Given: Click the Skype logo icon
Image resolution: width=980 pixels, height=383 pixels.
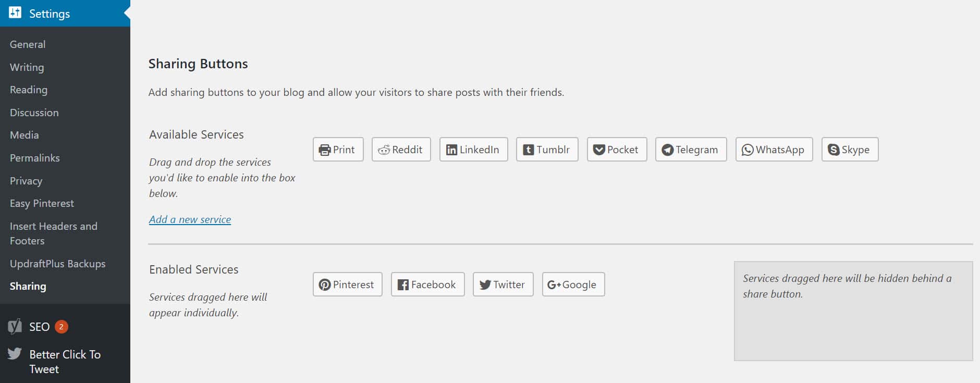Looking at the screenshot, I should (834, 150).
